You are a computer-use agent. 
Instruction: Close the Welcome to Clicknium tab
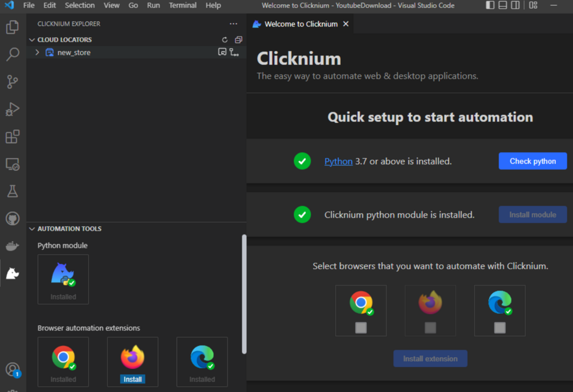345,24
